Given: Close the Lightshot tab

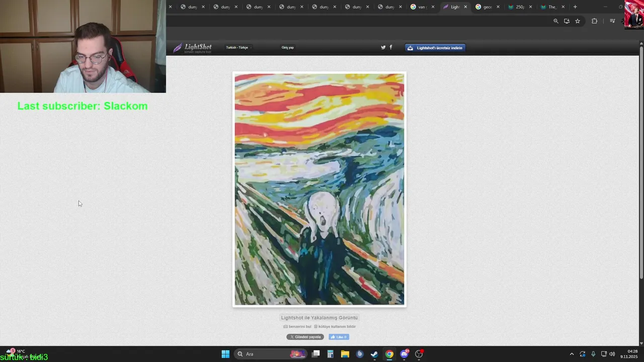Looking at the screenshot, I should point(465,7).
